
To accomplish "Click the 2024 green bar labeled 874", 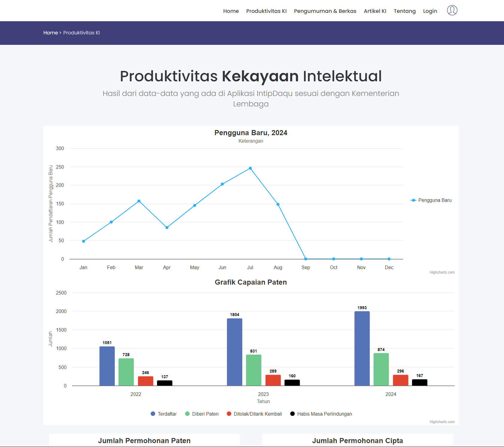I will click(381, 369).
